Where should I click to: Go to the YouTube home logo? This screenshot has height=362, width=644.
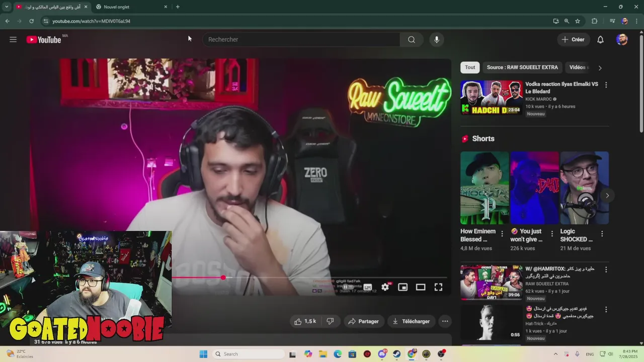coord(44,40)
